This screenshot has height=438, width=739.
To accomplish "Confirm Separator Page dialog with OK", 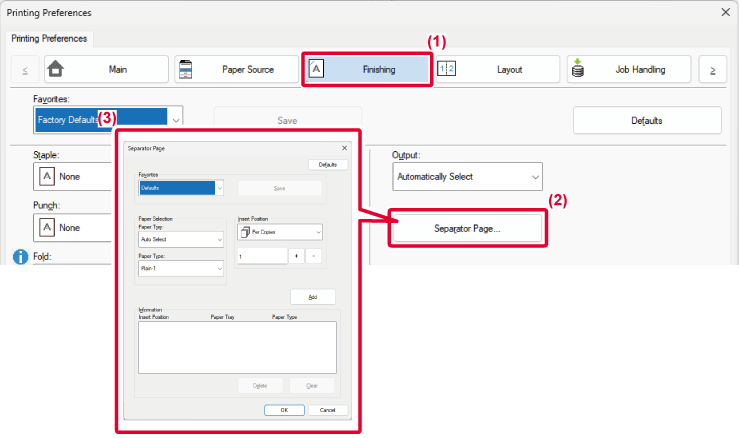I will pos(284,410).
